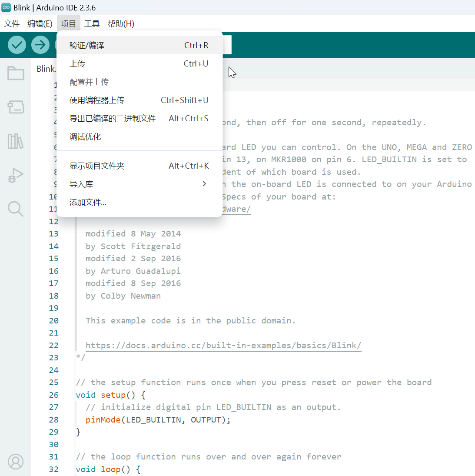
Task: Expand the 导入库 submenu arrow
Action: pos(204,184)
